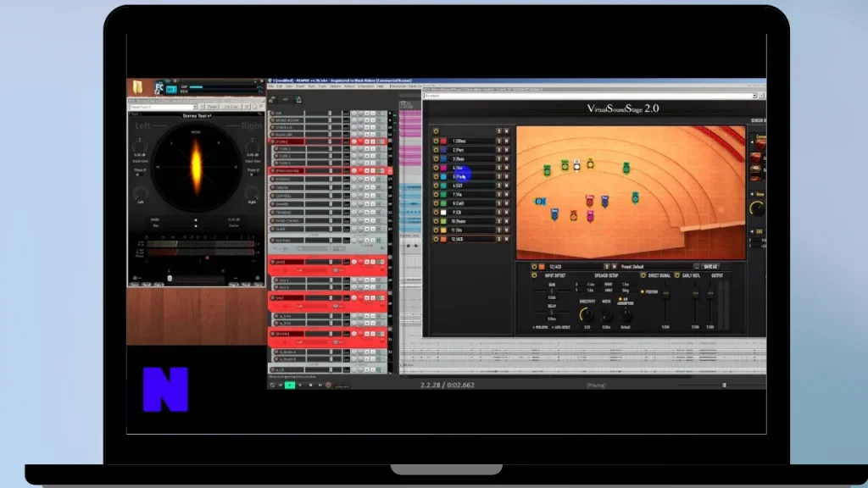
Task: Select the magenta instrument marker on the stage
Action: coord(590,216)
